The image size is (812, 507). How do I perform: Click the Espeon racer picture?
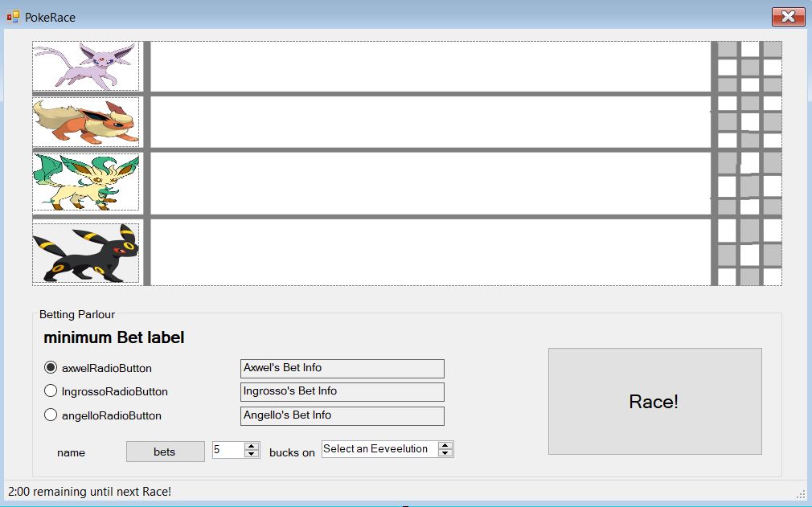tap(86, 66)
